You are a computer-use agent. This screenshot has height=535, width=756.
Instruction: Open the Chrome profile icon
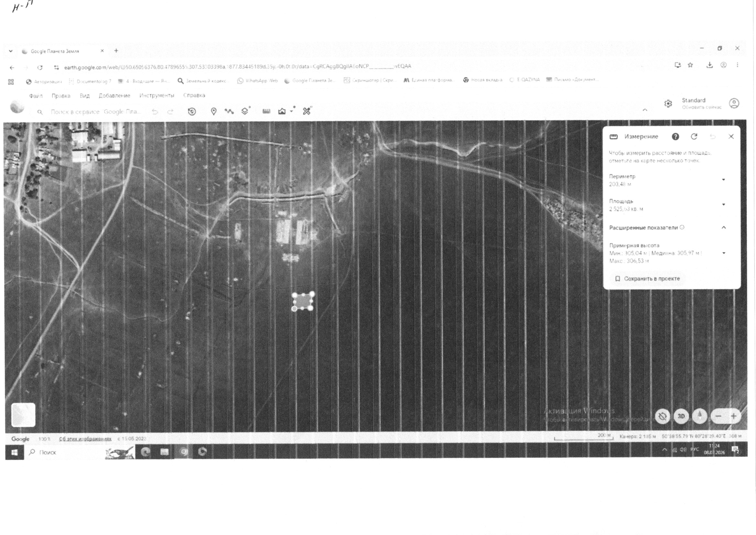(x=723, y=65)
